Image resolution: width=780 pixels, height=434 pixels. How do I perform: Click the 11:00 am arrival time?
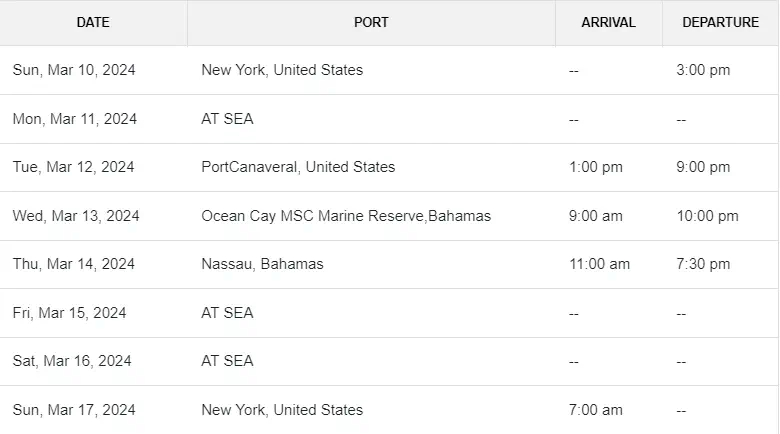pos(599,264)
